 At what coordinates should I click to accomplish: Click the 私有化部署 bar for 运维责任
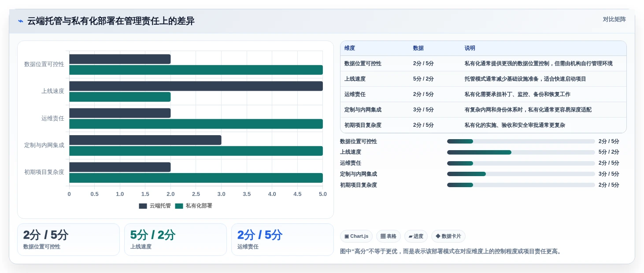point(196,124)
